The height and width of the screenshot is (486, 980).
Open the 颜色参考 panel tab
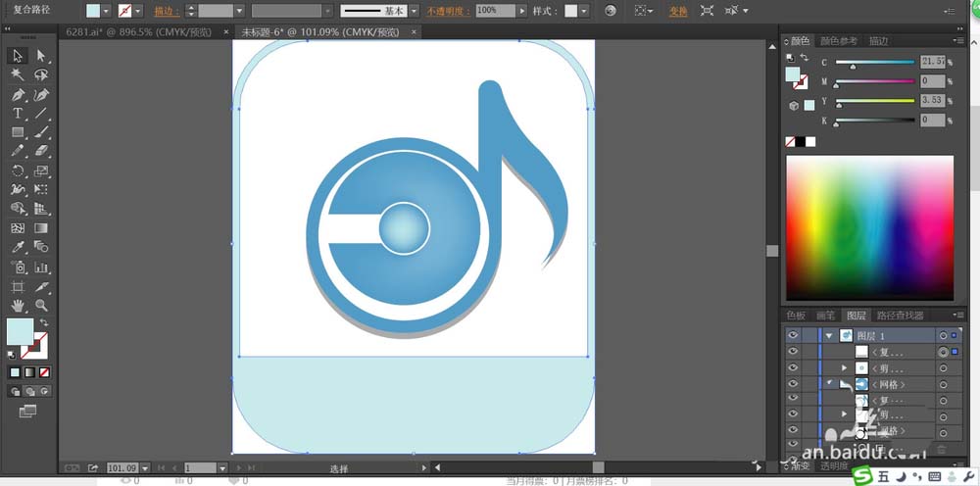[x=839, y=41]
